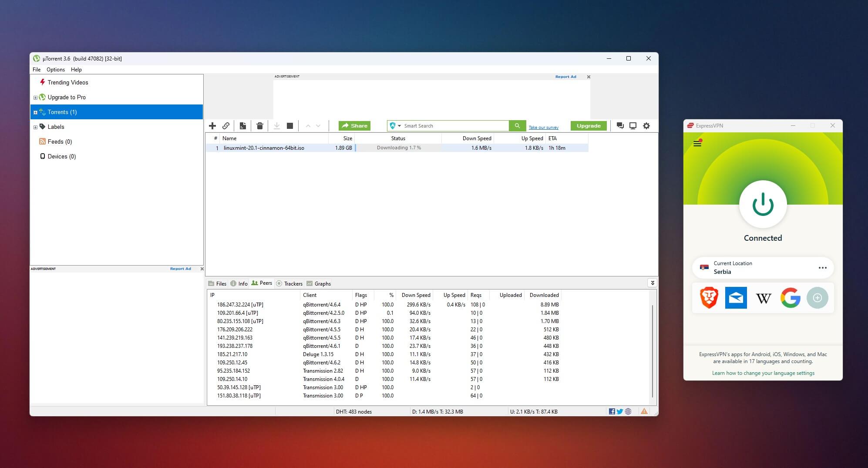
Task: Close the top advertisement banner
Action: coord(589,77)
